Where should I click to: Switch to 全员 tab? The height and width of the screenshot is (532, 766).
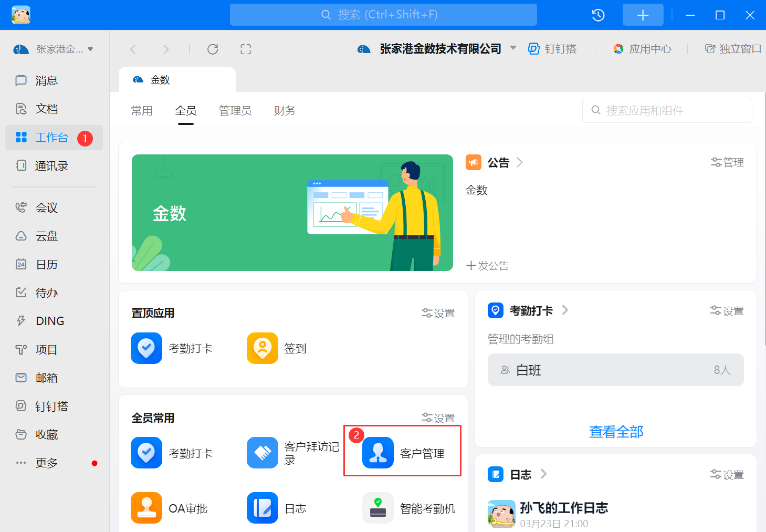[x=186, y=111]
